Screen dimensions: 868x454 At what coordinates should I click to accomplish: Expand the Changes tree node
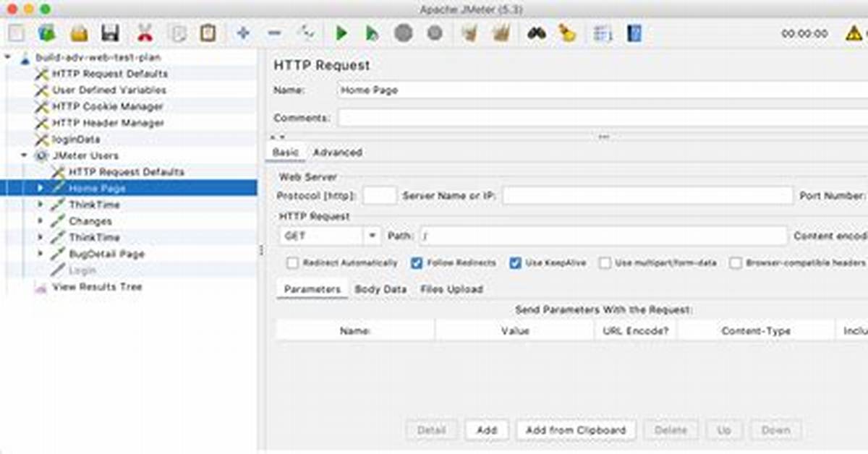(x=41, y=221)
